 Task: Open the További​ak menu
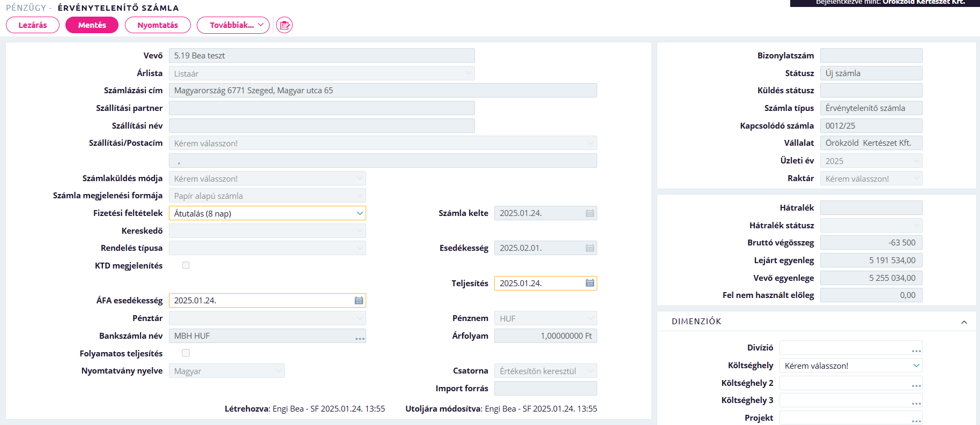point(233,25)
